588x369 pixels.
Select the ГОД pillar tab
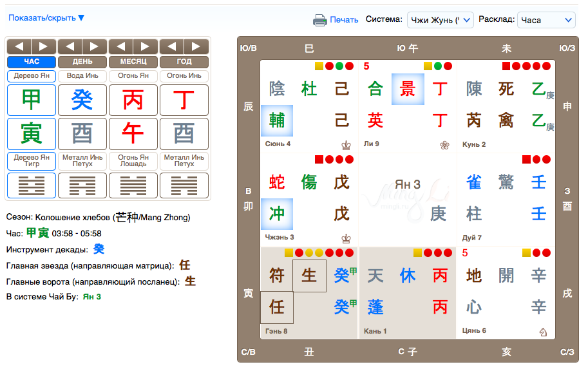coord(184,62)
